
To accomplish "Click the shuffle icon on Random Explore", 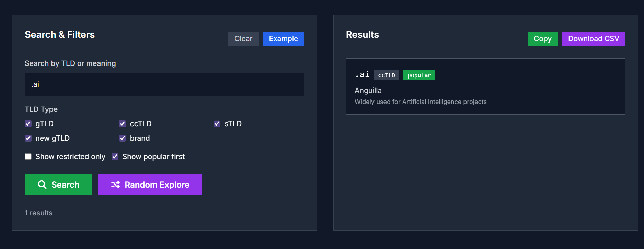I will (115, 185).
